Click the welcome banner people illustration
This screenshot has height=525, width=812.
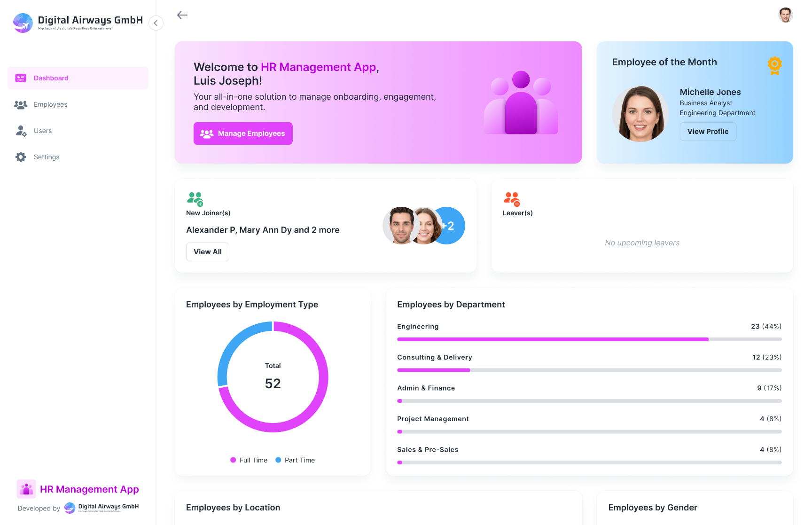click(x=521, y=102)
